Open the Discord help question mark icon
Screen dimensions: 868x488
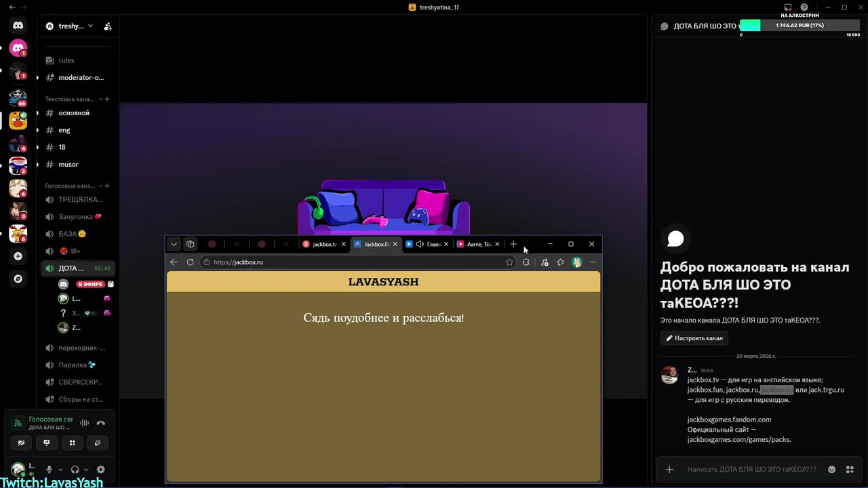pos(804,7)
